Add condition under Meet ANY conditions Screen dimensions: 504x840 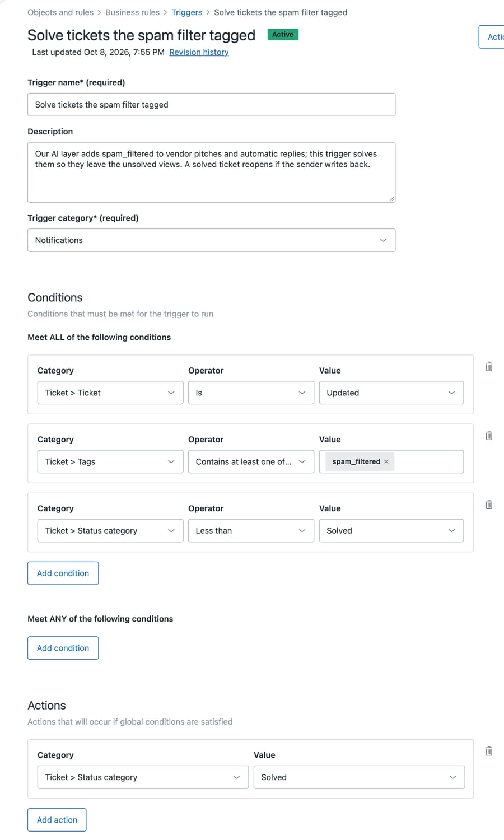[63, 648]
